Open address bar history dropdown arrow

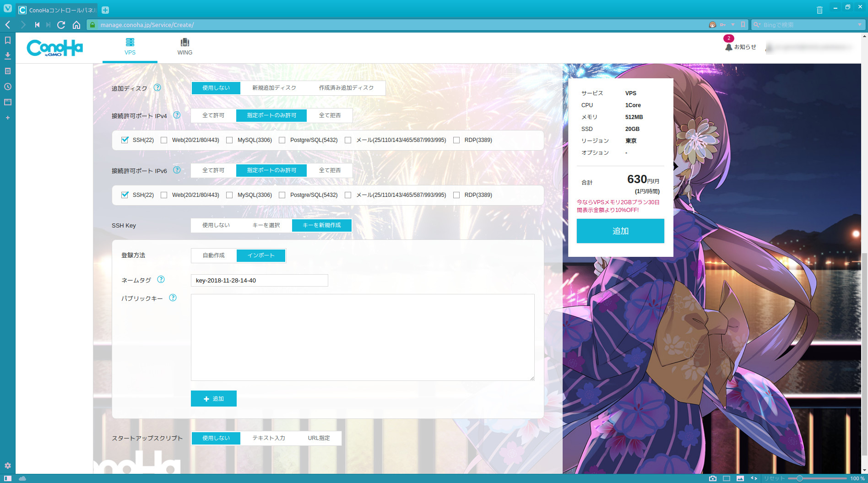pos(733,25)
